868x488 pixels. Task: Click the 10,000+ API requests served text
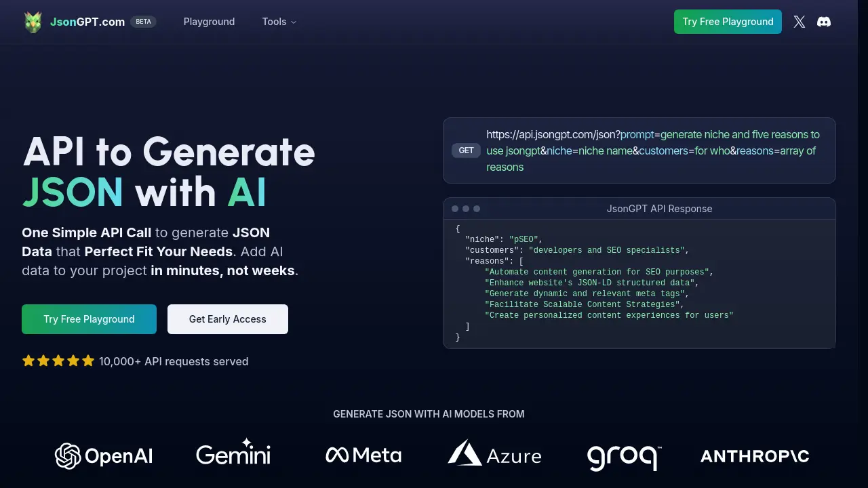pyautogui.click(x=174, y=361)
